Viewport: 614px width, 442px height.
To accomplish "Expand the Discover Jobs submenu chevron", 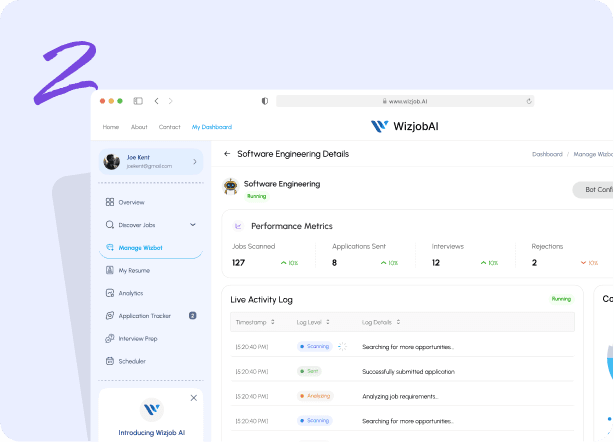I will 193,225.
